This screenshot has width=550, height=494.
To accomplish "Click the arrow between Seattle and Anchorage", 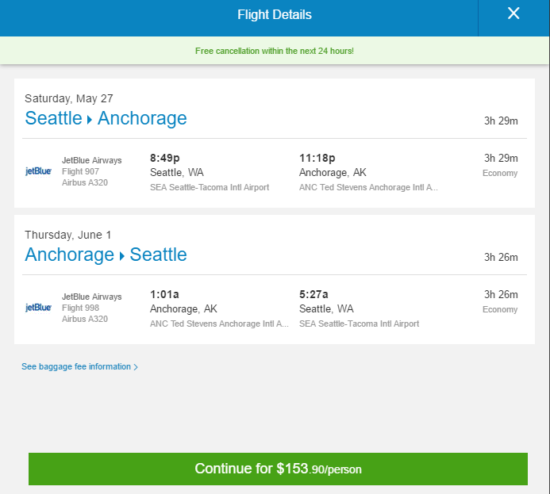I will 89,120.
